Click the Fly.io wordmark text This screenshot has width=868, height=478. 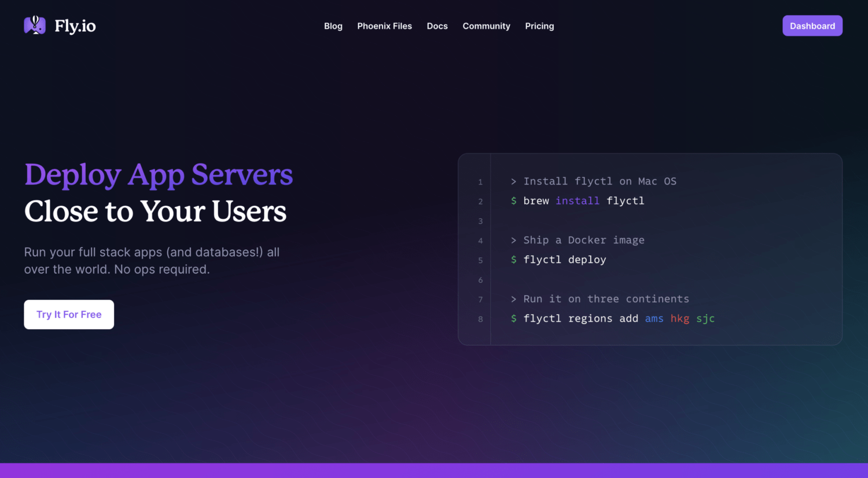(75, 26)
